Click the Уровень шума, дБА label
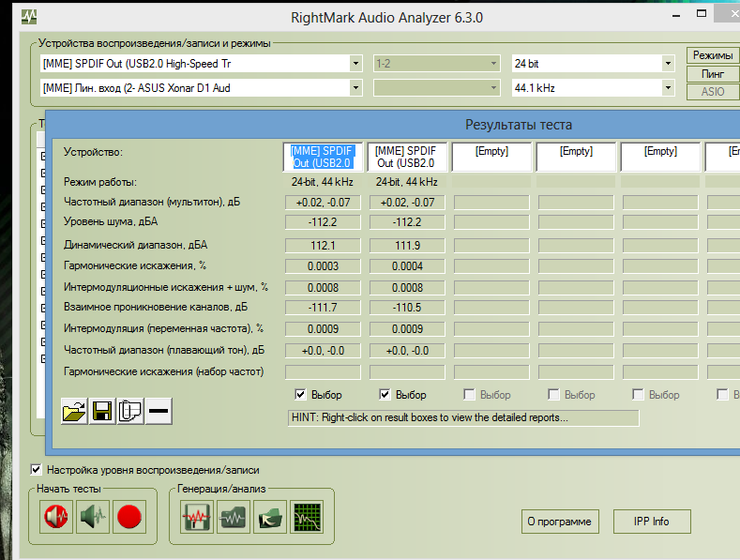 (111, 221)
